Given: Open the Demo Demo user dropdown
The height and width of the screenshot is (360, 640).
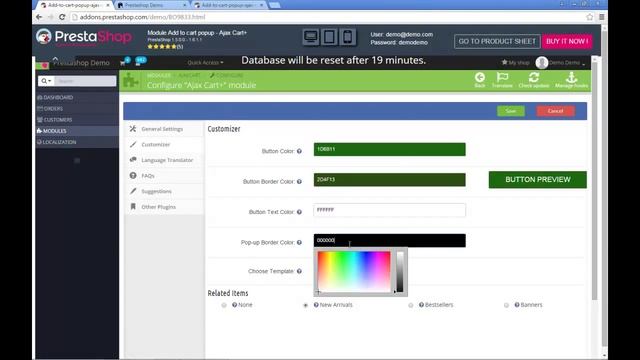Looking at the screenshot, I should tap(567, 63).
